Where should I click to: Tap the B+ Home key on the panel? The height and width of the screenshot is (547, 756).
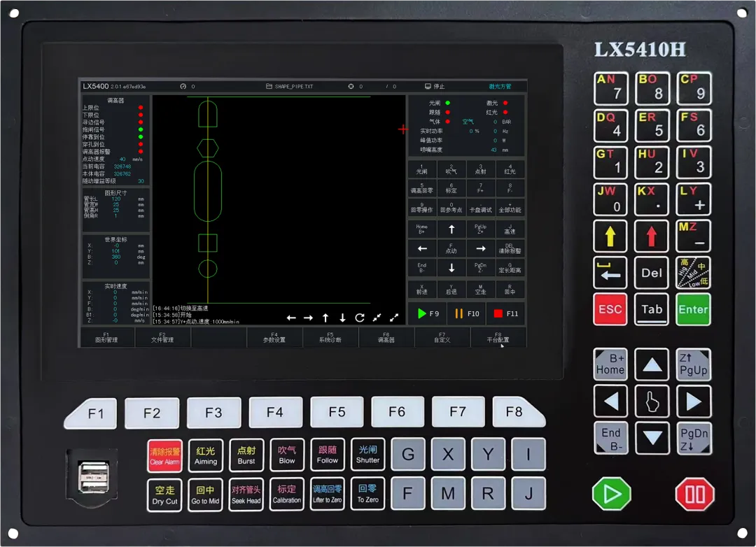[x=610, y=364]
